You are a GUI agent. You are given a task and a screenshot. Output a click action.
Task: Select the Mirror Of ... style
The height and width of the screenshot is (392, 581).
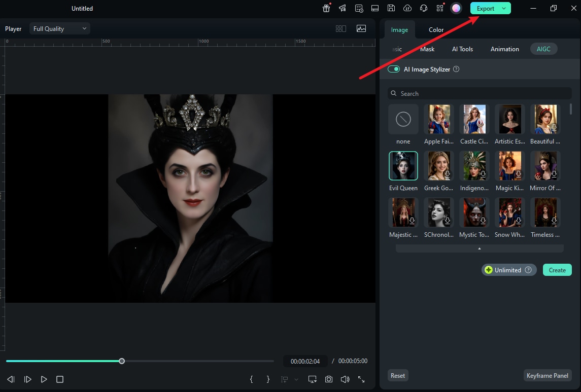(x=545, y=166)
